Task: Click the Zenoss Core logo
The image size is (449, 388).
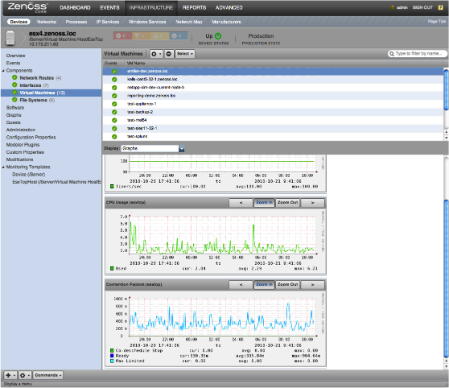Action: pos(27,7)
